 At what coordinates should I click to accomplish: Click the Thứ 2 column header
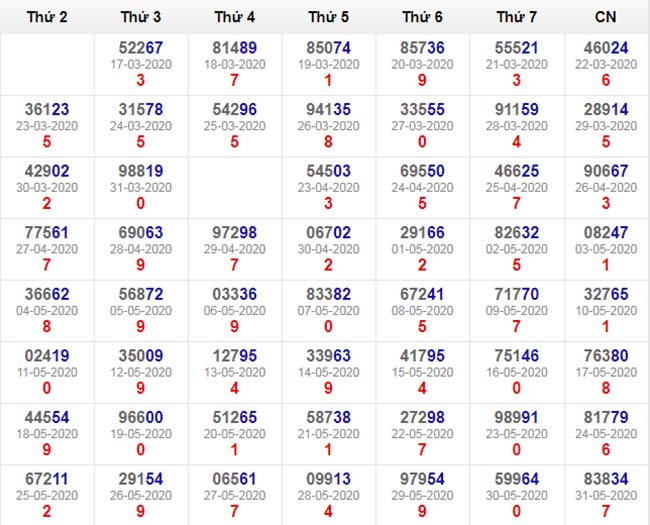[x=48, y=17]
